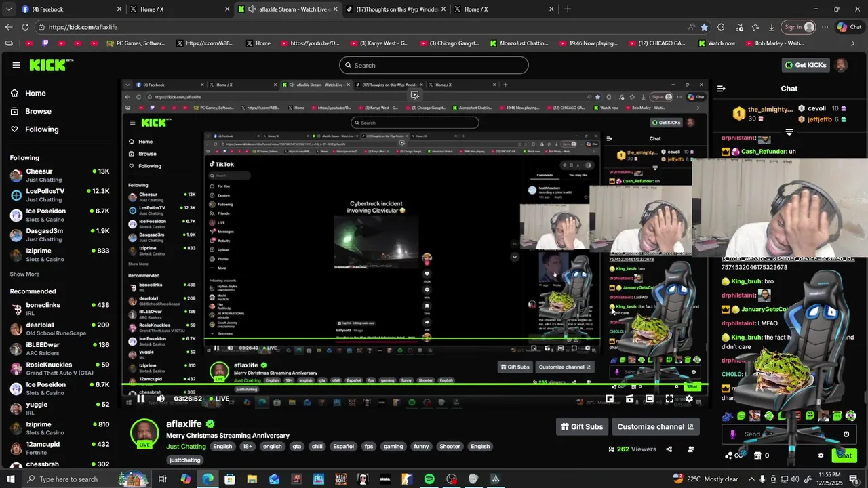Open browser downloads icon

[772, 27]
